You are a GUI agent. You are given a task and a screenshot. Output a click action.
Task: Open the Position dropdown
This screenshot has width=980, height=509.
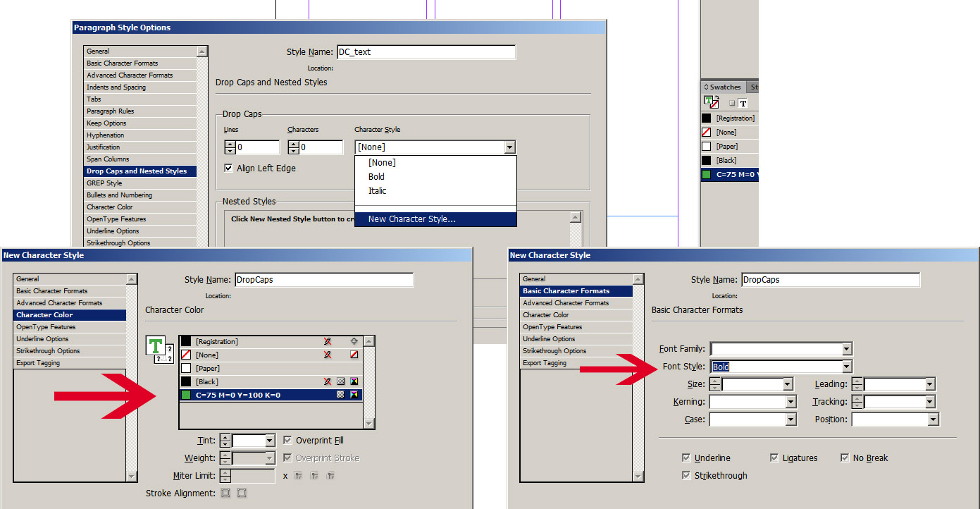tap(933, 419)
